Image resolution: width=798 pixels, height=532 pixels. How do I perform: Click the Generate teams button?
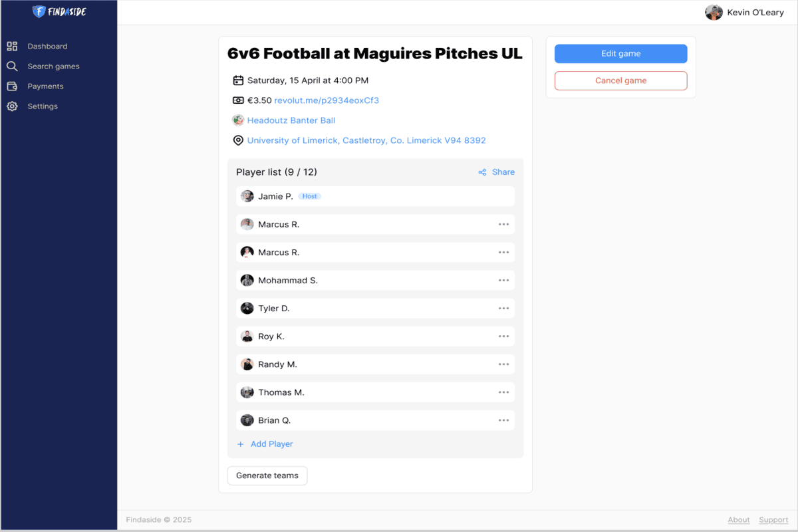coord(267,475)
